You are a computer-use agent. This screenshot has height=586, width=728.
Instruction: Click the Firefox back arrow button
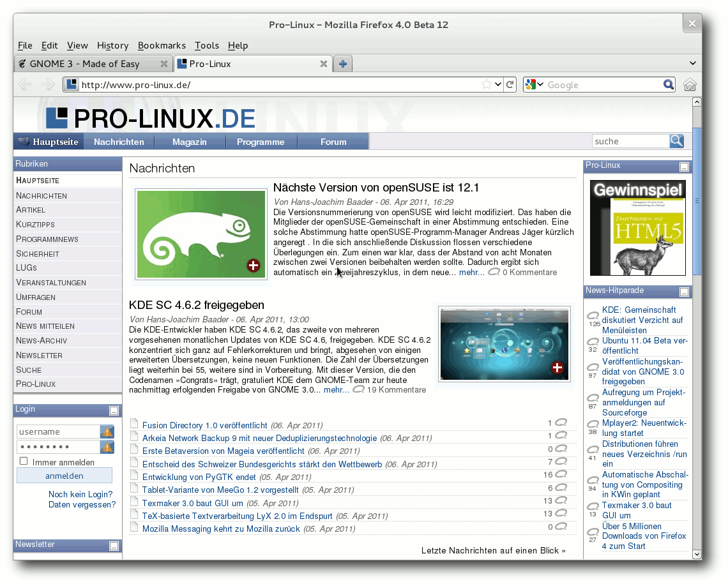pos(25,84)
